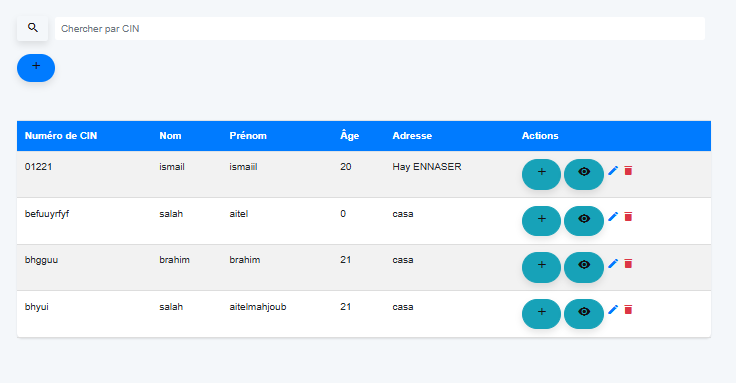
Task: Delete record befuuyrfyf with trash icon
Action: (628, 216)
